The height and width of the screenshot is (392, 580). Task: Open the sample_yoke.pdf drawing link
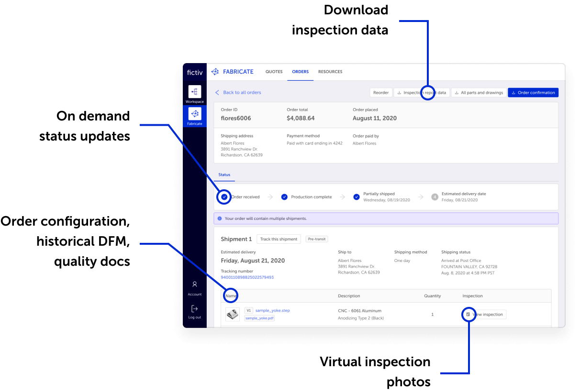click(x=259, y=318)
